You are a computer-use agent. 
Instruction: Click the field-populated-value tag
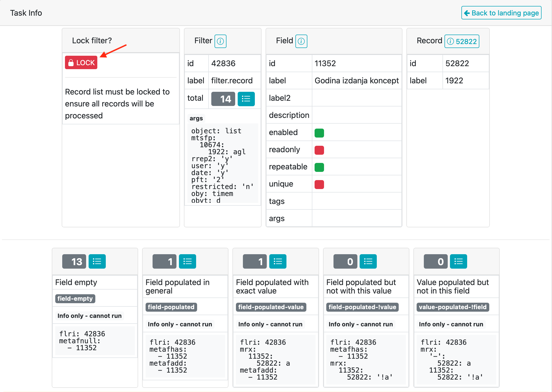pos(271,307)
